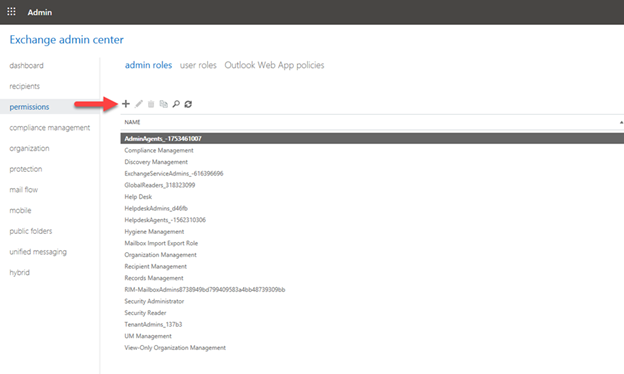This screenshot has width=624, height=374.
Task: Select the admin roles tab
Action: pos(148,65)
